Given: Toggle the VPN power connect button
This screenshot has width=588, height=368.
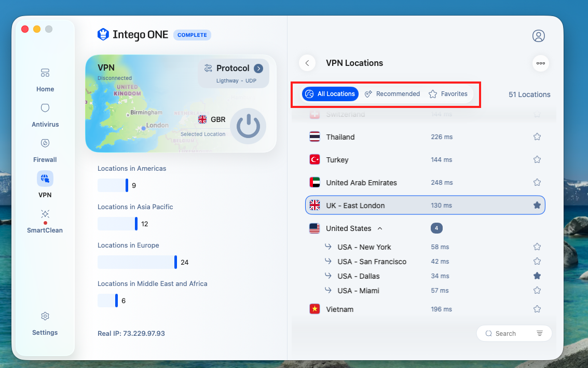Looking at the screenshot, I should click(248, 126).
